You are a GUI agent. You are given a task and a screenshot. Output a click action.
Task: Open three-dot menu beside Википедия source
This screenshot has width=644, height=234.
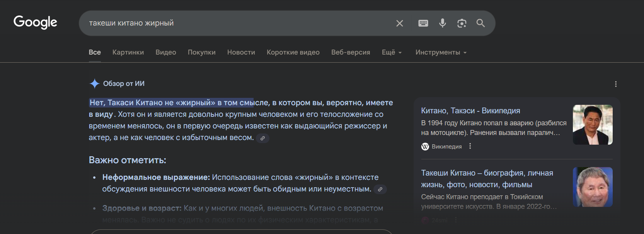point(470,146)
